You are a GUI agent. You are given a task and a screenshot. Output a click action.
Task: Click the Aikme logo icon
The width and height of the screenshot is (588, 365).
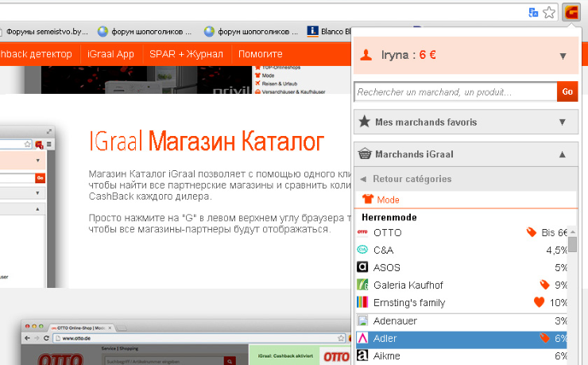click(362, 355)
